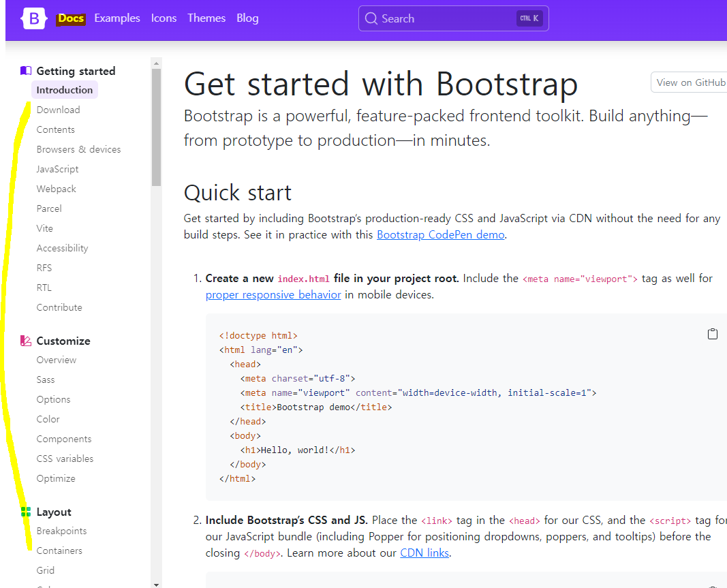The image size is (727, 588).
Task: Open the Optimize sidebar link
Action: click(56, 478)
